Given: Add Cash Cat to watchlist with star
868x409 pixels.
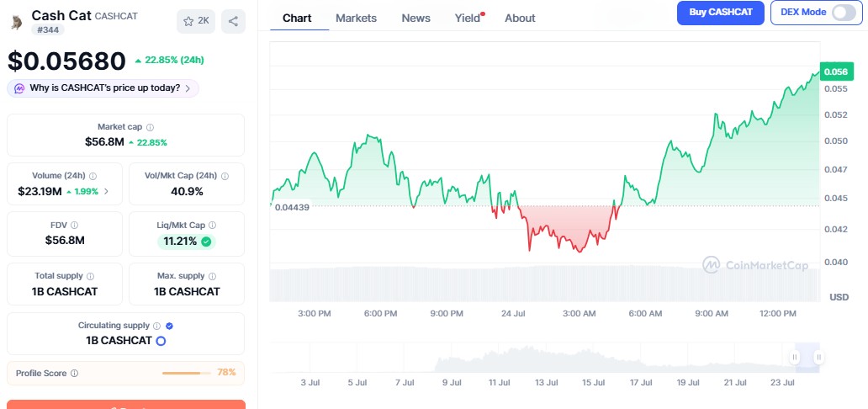Looking at the screenshot, I should tap(196, 21).
